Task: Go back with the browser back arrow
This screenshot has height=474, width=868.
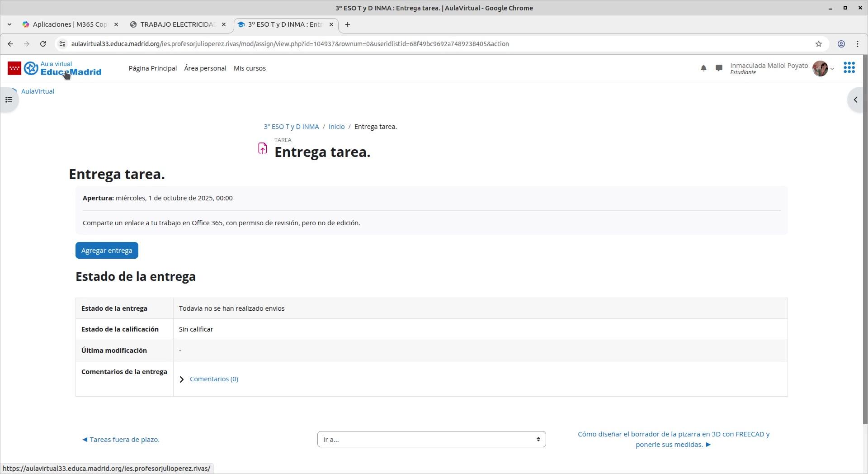Action: tap(10, 44)
